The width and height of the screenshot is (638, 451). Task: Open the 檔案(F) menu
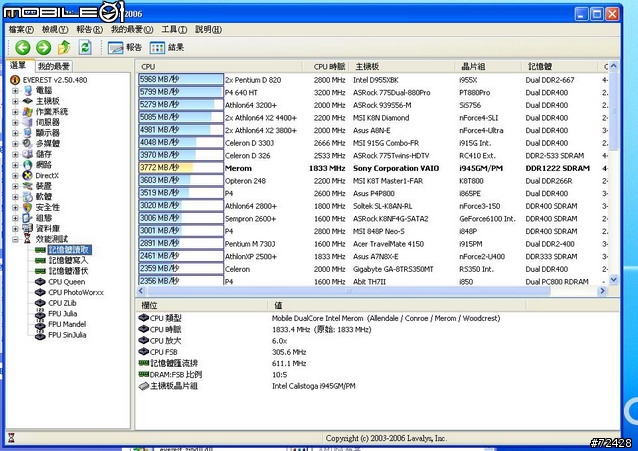click(x=21, y=29)
